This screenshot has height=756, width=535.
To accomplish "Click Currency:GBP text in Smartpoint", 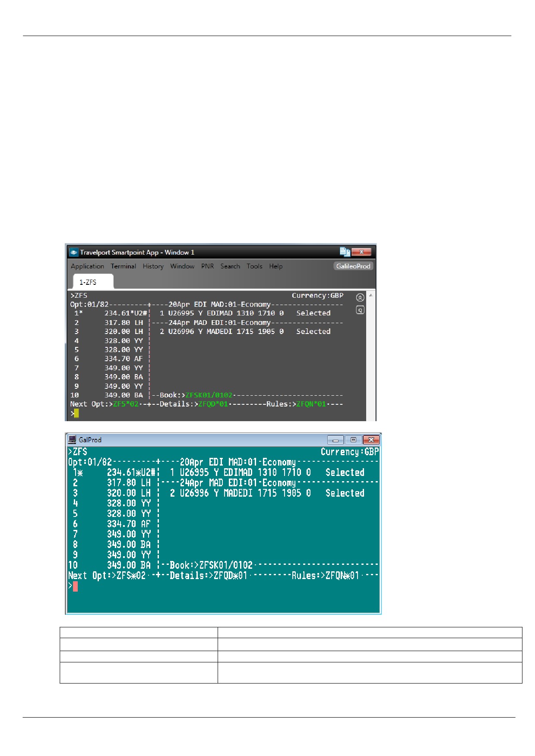I will pyautogui.click(x=317, y=296).
